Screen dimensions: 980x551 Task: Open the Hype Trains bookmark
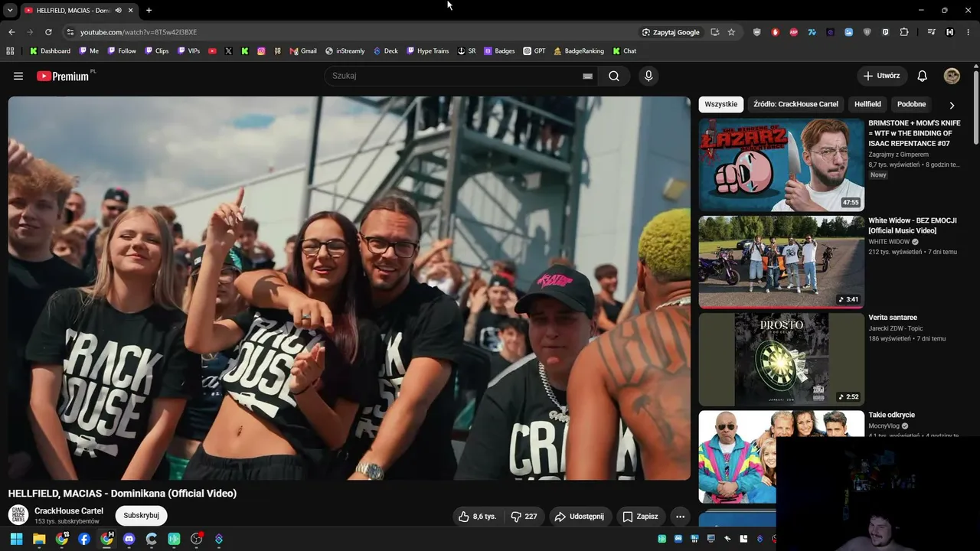pyautogui.click(x=427, y=51)
